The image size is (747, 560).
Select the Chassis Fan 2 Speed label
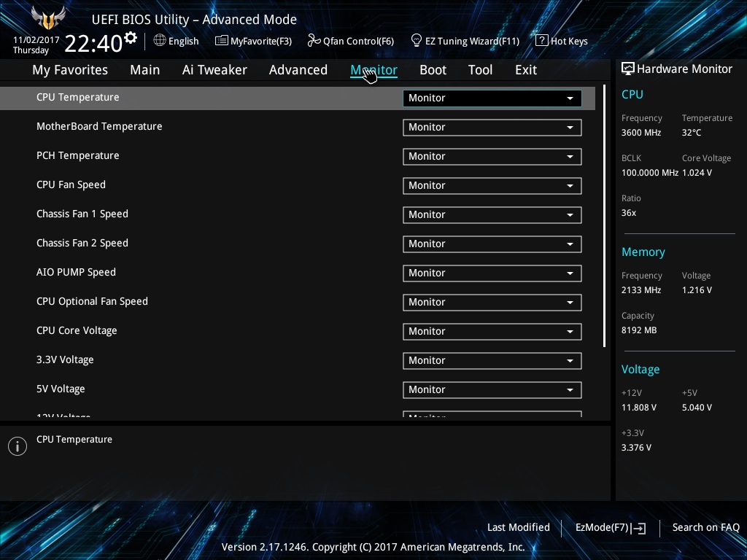pyautogui.click(x=82, y=243)
